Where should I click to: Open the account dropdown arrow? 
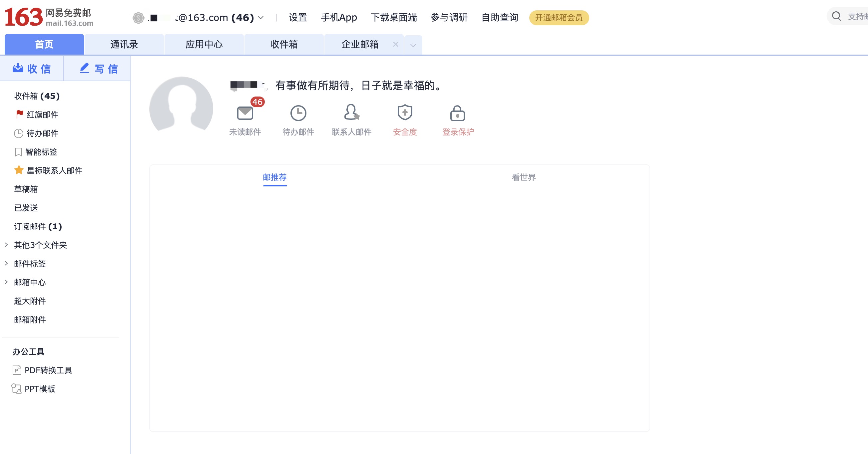(261, 18)
